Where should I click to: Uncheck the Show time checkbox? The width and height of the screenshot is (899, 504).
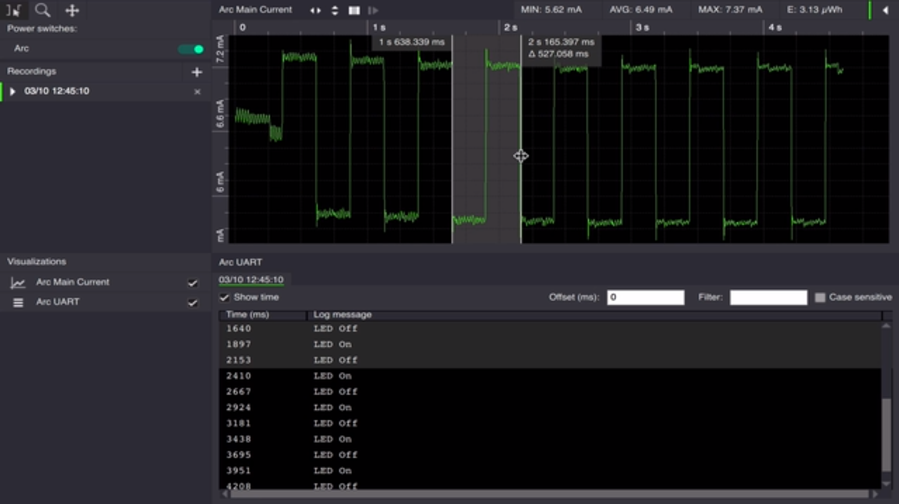pos(225,297)
